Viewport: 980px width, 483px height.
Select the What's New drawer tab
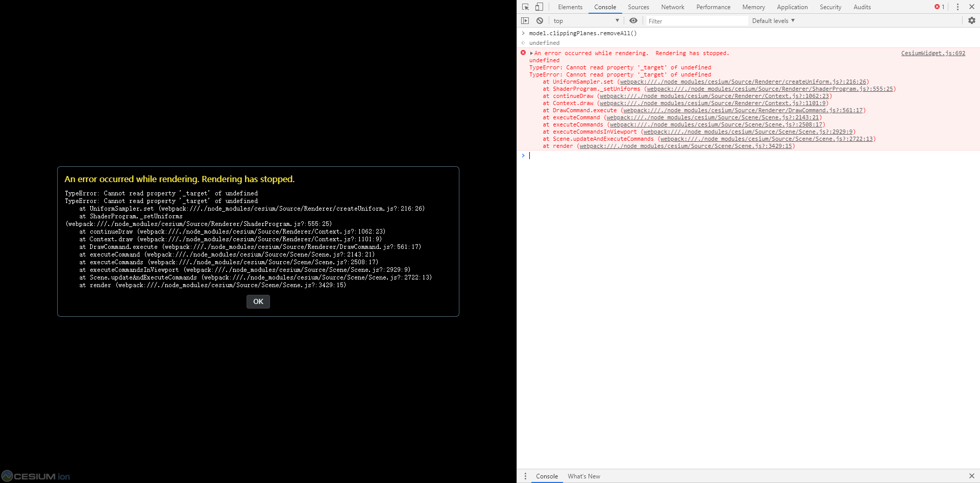[584, 476]
